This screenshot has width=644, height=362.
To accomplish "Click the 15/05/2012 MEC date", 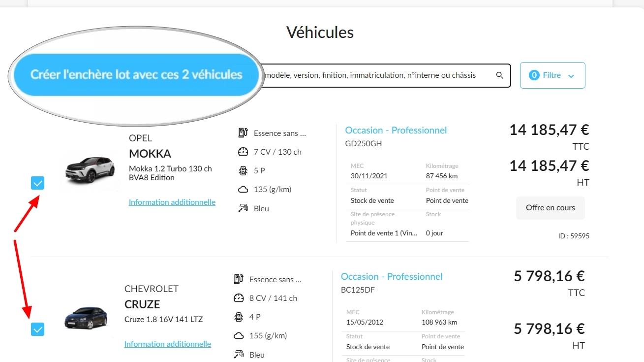I will click(365, 322).
